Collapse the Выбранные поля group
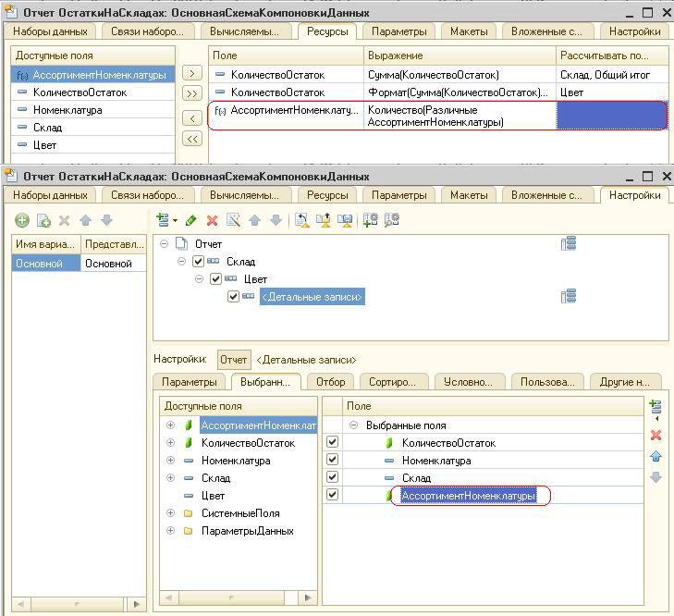 [x=352, y=425]
